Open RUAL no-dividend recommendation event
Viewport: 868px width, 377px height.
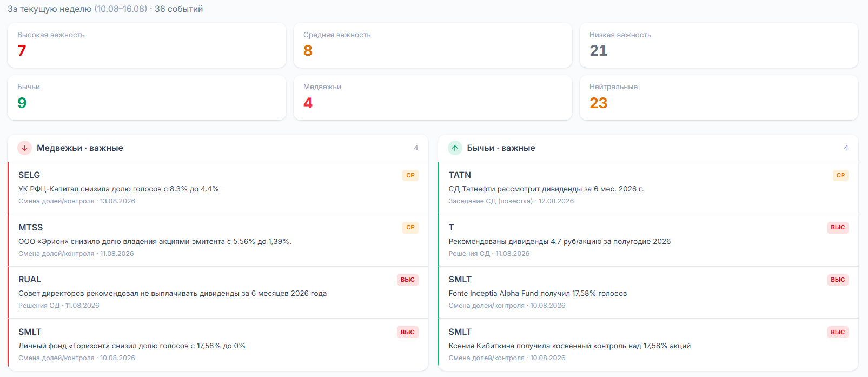(218, 292)
